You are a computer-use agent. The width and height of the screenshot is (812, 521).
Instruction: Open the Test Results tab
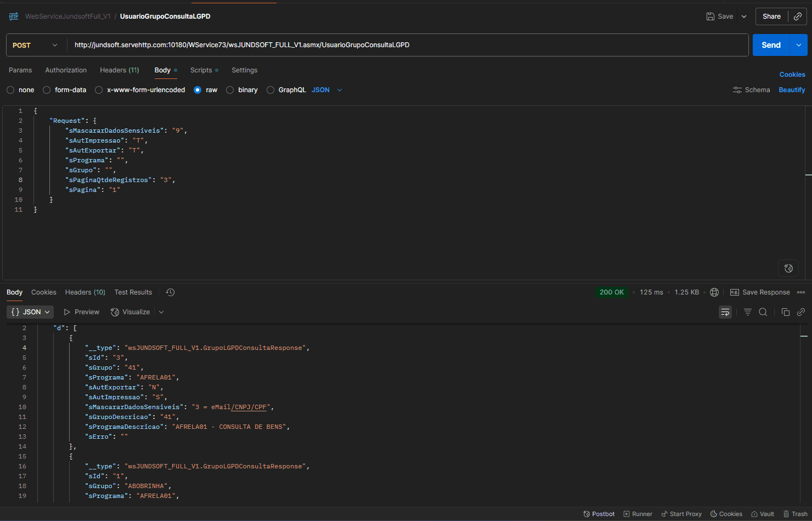(133, 292)
